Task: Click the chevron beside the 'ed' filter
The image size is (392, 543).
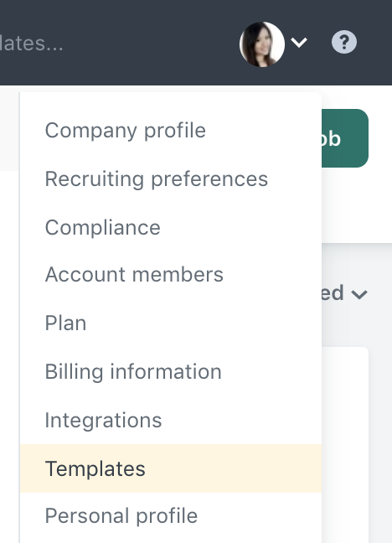Action: pos(359,294)
